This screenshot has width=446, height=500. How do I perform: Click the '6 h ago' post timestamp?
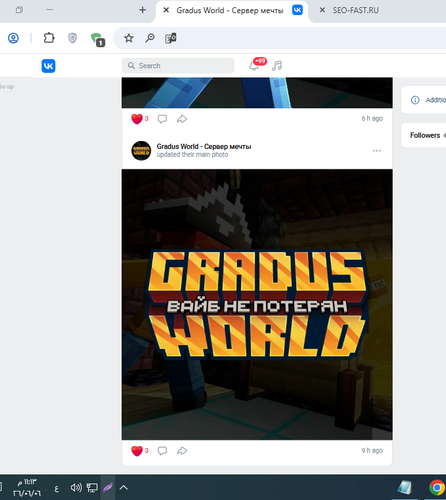click(372, 118)
